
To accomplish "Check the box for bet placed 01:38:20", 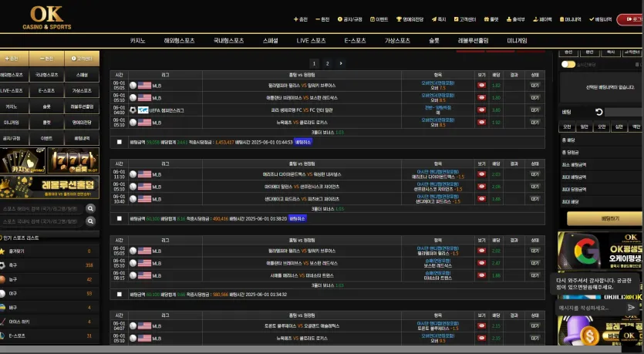I will pyautogui.click(x=119, y=218).
